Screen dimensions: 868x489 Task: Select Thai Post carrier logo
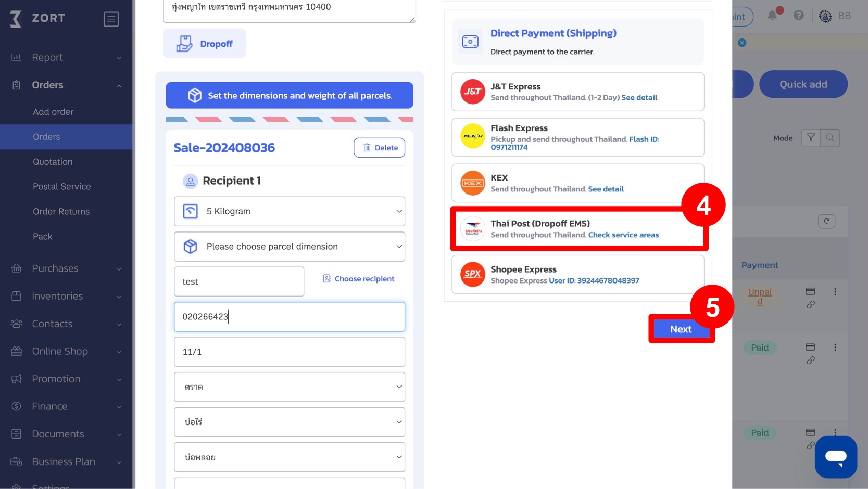473,229
